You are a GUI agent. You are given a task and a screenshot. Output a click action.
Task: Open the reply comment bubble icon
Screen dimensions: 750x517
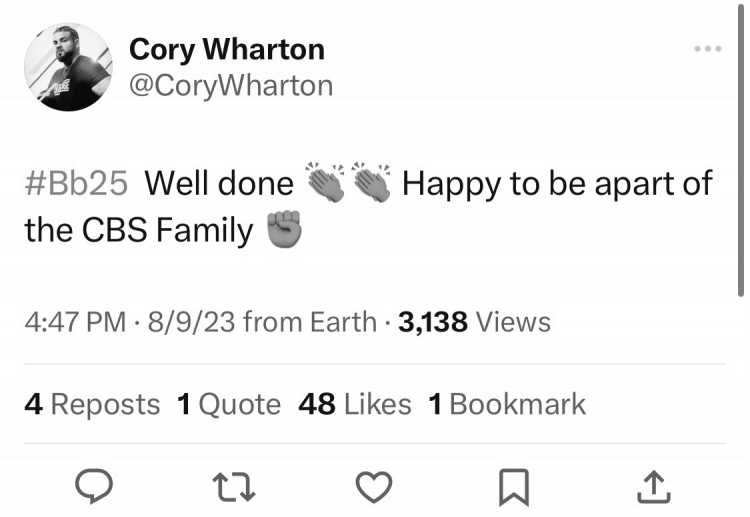94,486
